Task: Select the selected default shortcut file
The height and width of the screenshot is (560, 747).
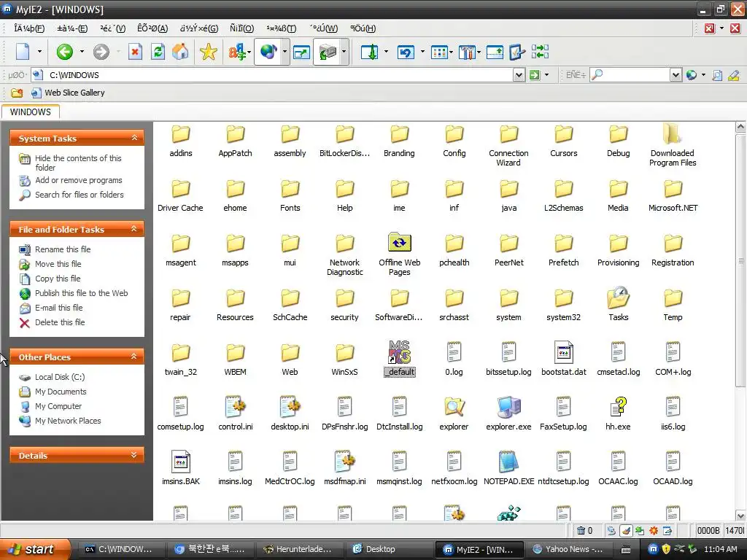Action: [x=399, y=359]
